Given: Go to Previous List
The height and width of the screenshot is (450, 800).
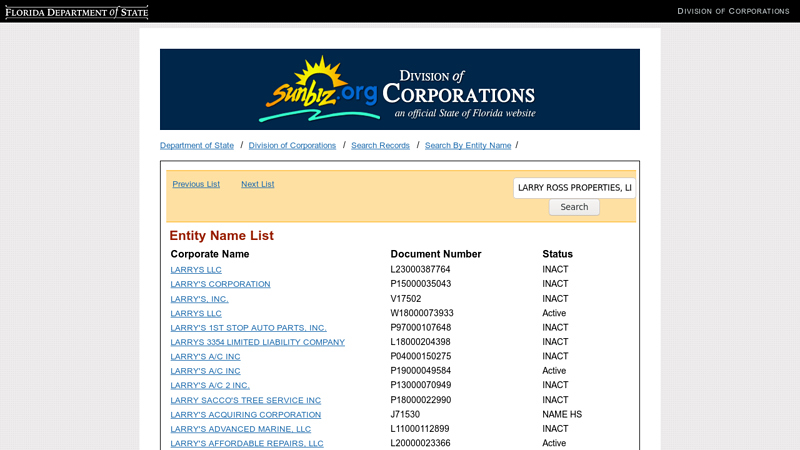Looking at the screenshot, I should 196,184.
